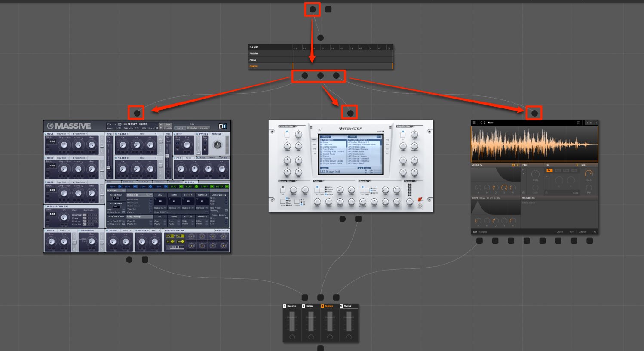
Task: Click the Gain knob in Nuance Mix section
Action: tap(589, 174)
